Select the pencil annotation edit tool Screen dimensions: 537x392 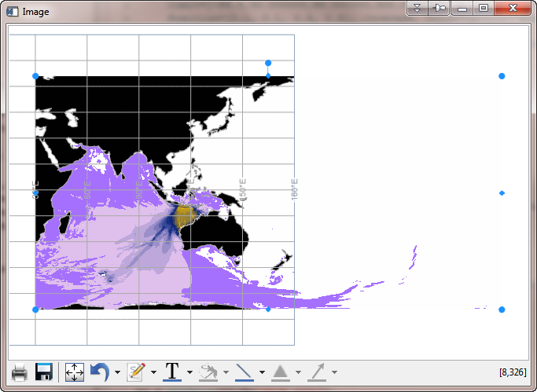136,372
